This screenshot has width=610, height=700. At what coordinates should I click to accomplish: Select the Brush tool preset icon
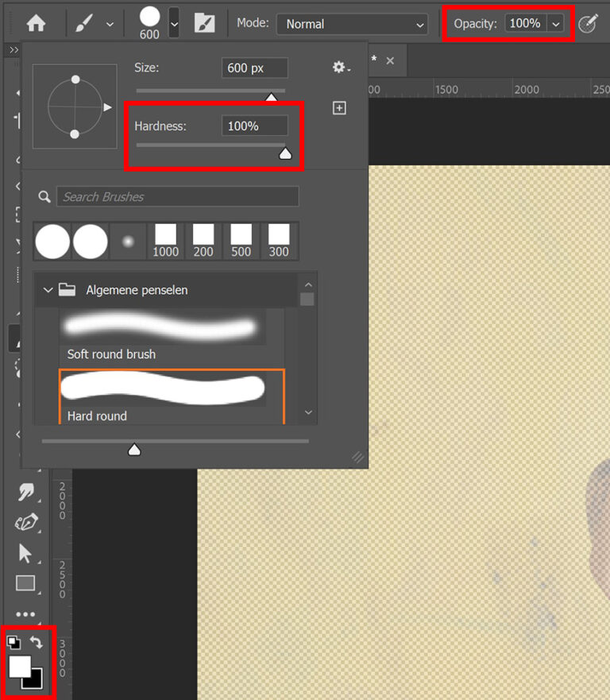point(85,24)
